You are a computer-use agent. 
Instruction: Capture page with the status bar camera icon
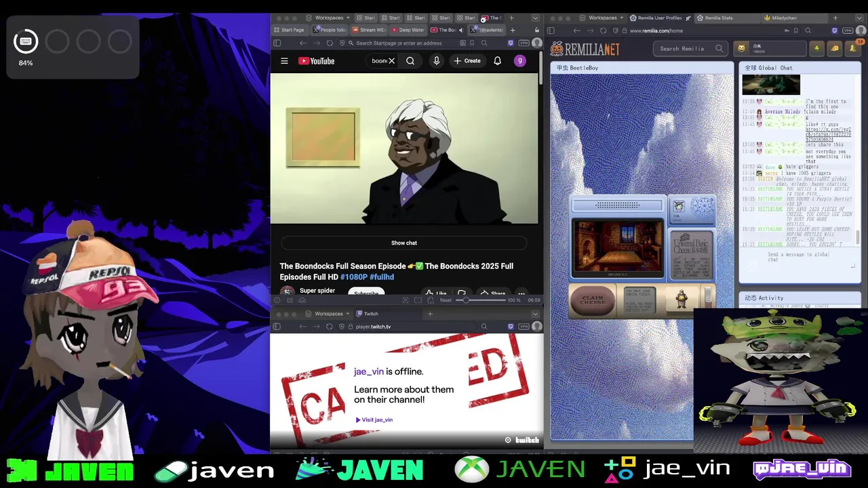click(406, 300)
